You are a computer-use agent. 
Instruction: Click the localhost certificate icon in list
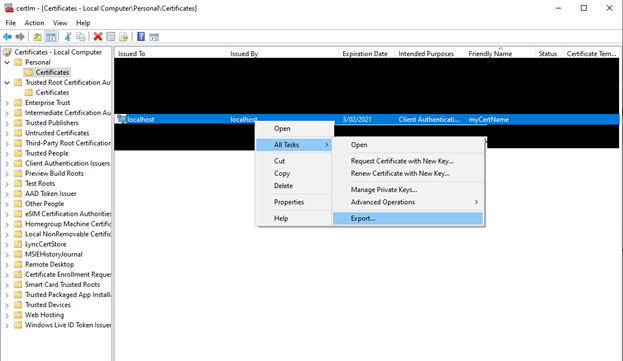122,119
